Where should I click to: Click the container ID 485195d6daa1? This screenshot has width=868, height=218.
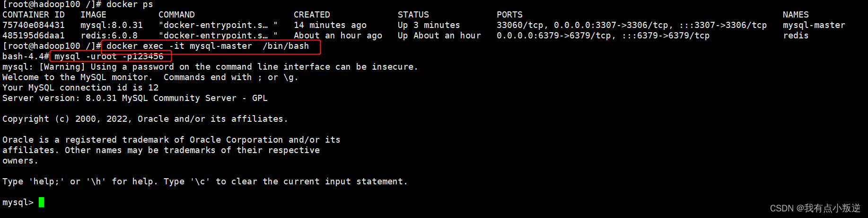[x=34, y=36]
